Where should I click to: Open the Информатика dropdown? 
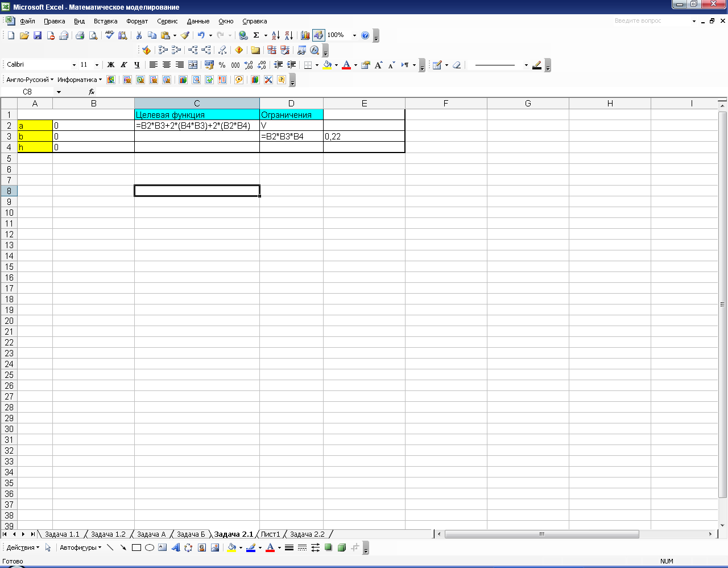click(x=80, y=80)
